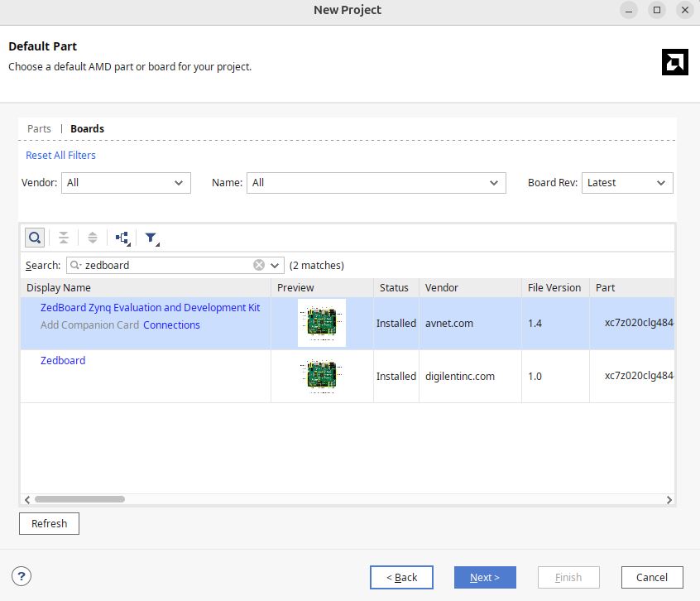The height and width of the screenshot is (601, 700).
Task: Toggle the search bar magnifier icon
Action: tap(35, 238)
